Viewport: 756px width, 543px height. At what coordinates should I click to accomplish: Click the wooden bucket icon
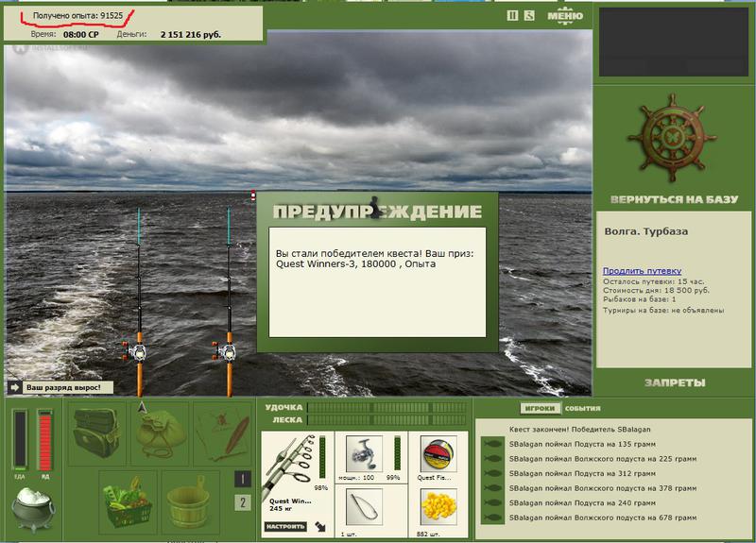190,502
